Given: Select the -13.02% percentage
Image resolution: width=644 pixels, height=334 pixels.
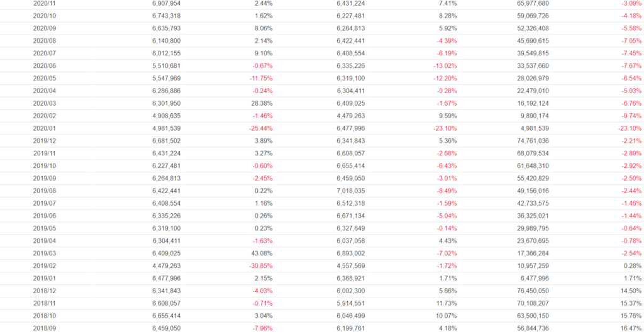Looking at the screenshot, I should 444,66.
